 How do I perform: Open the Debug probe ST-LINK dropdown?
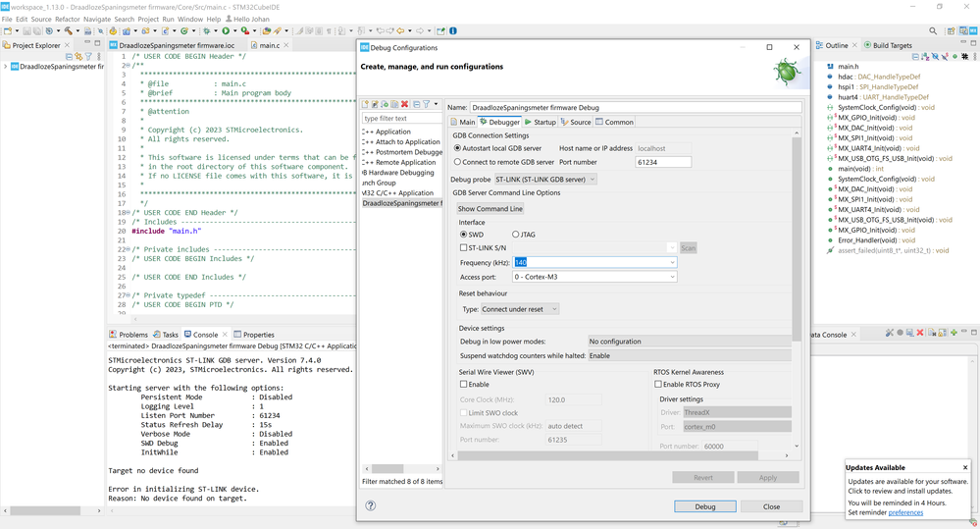(x=544, y=180)
